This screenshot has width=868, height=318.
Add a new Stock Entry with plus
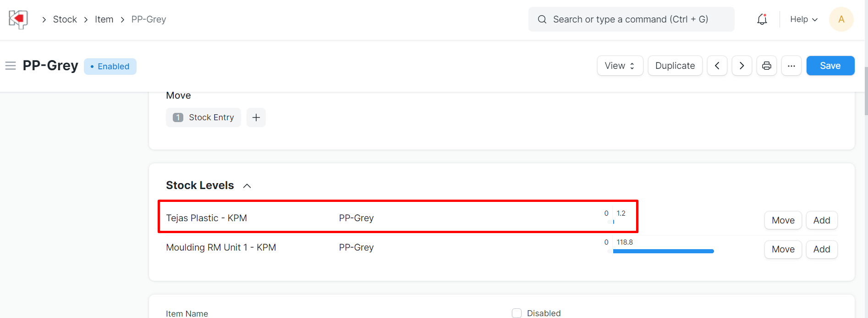(x=256, y=117)
